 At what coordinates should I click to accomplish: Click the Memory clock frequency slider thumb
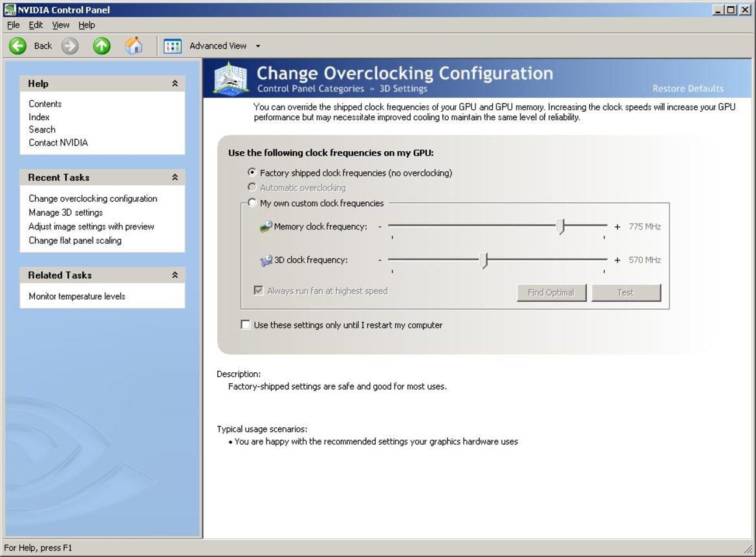tap(560, 226)
